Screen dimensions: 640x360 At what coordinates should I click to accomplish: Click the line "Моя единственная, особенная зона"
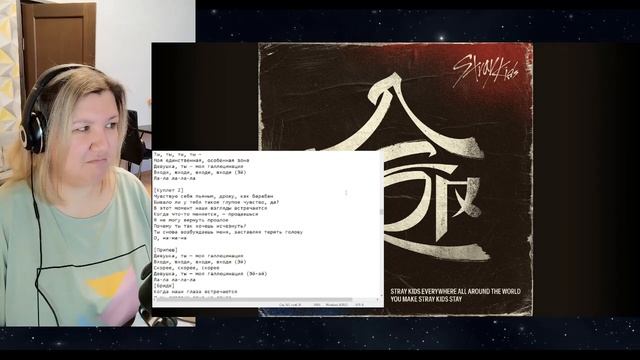click(x=201, y=160)
